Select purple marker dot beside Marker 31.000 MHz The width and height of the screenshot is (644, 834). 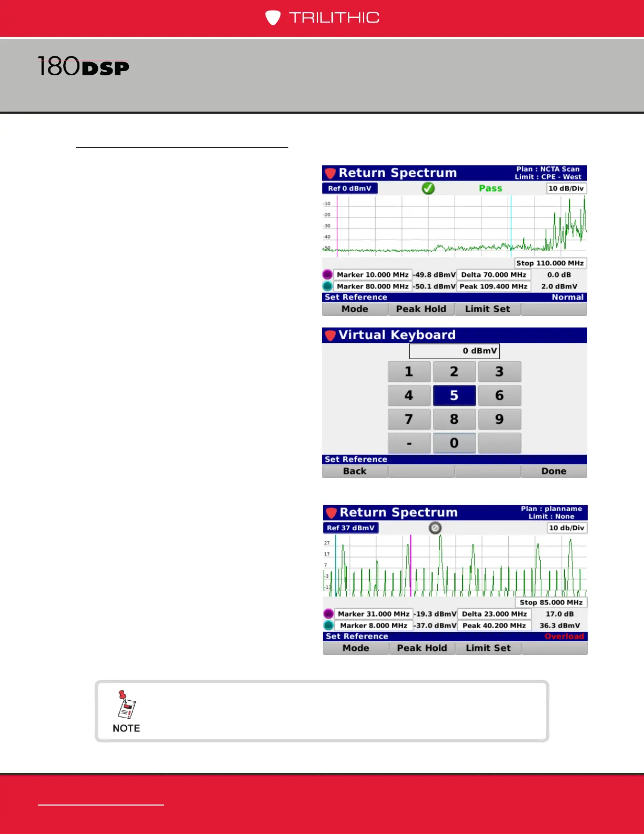328,613
